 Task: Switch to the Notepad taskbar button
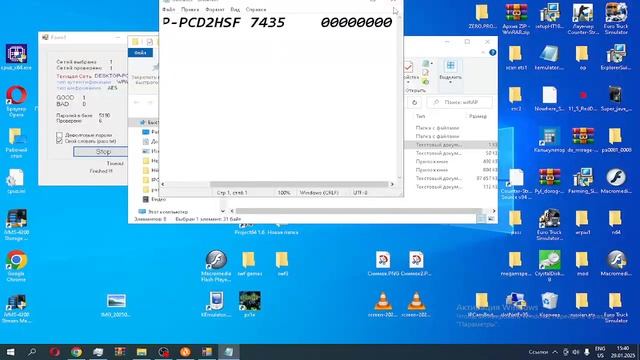[229, 352]
